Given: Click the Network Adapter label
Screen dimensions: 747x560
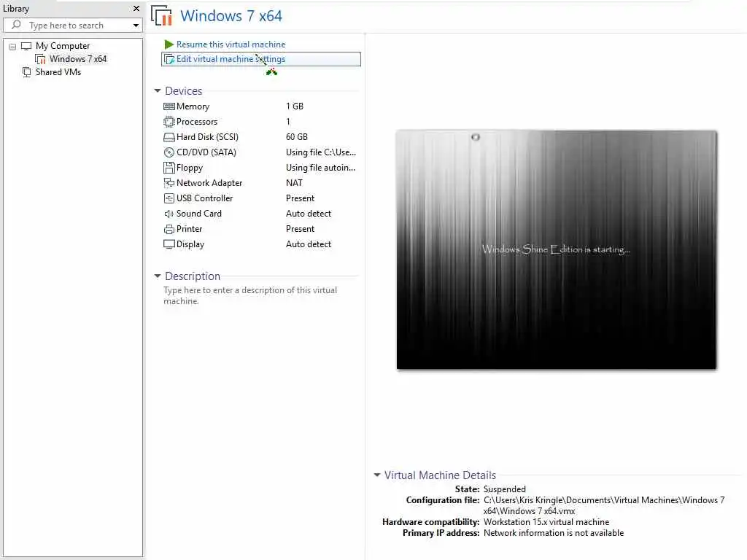Looking at the screenshot, I should click(x=209, y=183).
